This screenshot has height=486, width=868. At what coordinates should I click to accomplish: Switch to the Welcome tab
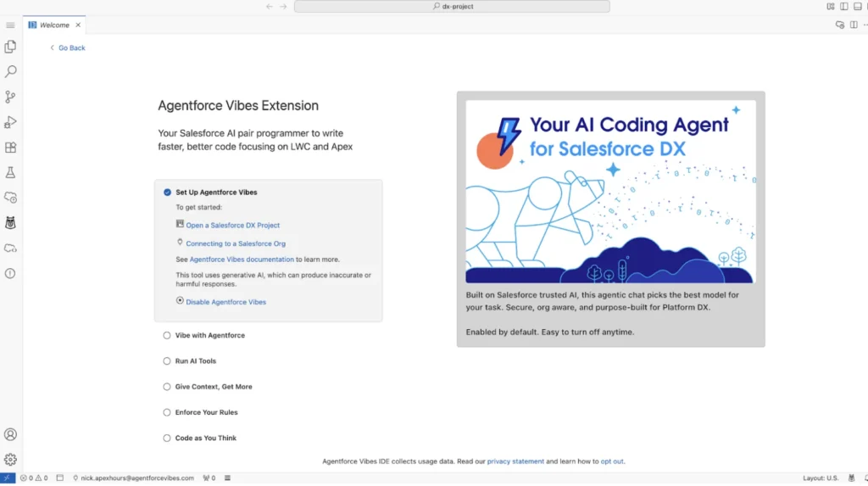54,25
